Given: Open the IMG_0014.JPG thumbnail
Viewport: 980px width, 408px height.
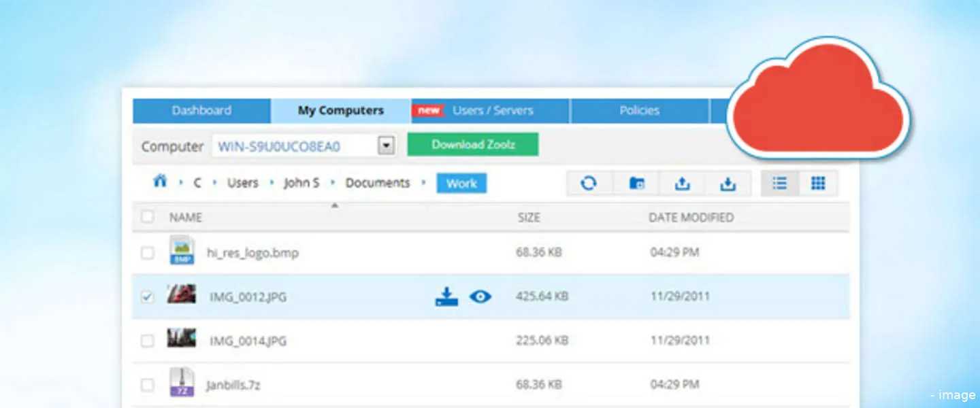Looking at the screenshot, I should tap(182, 338).
